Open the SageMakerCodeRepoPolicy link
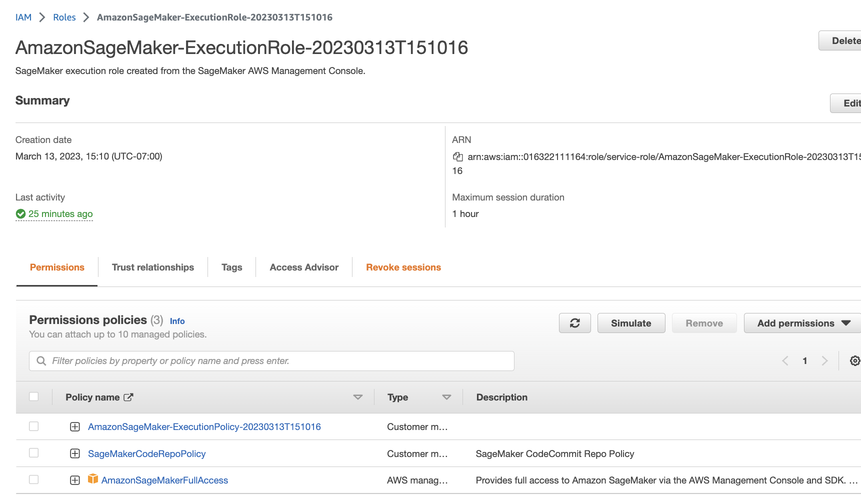This screenshot has width=861, height=504. (147, 453)
